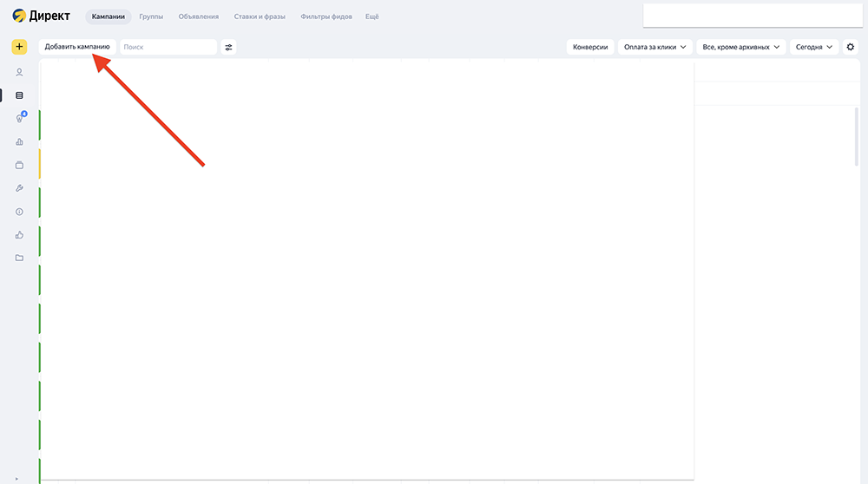This screenshot has height=484, width=868.
Task: Expand the Оплата за клики dropdown
Action: 654,47
